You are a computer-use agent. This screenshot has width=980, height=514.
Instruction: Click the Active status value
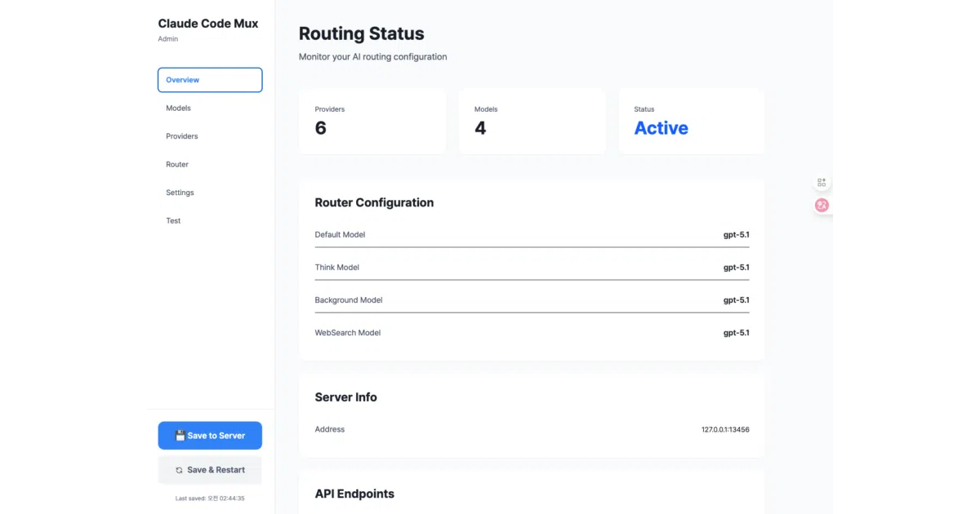point(661,128)
